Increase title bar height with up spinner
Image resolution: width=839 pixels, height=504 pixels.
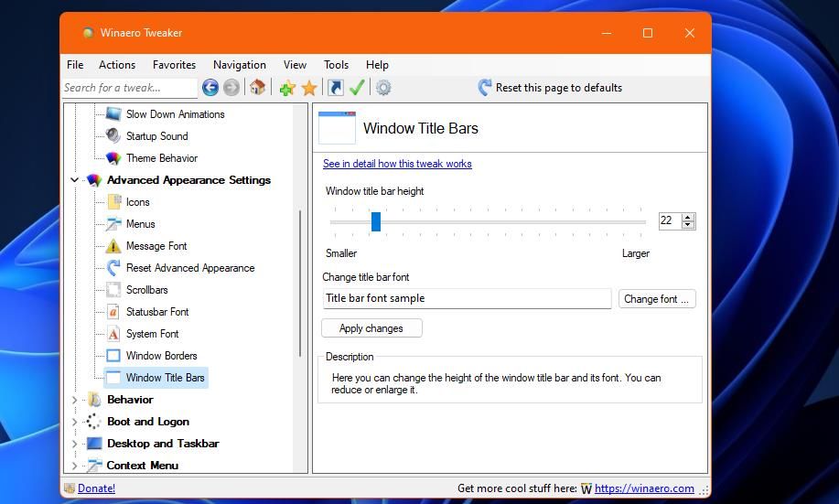tap(688, 217)
